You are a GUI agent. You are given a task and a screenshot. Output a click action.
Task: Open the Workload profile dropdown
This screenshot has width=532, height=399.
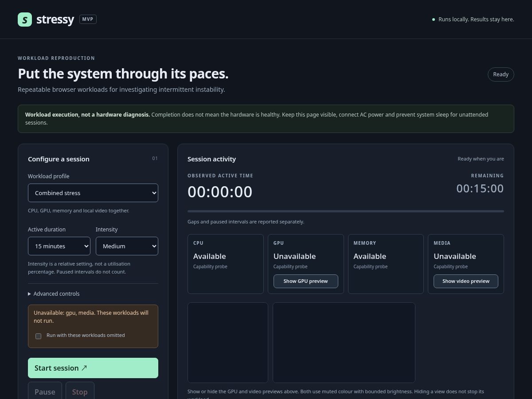[93, 193]
